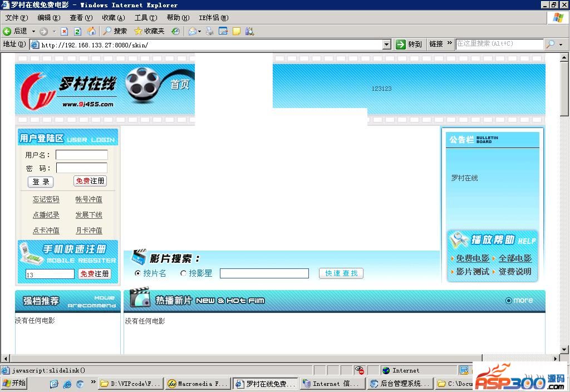The height and width of the screenshot is (392, 570).
Task: Expand the Forward button history dropdown
Action: [54, 32]
